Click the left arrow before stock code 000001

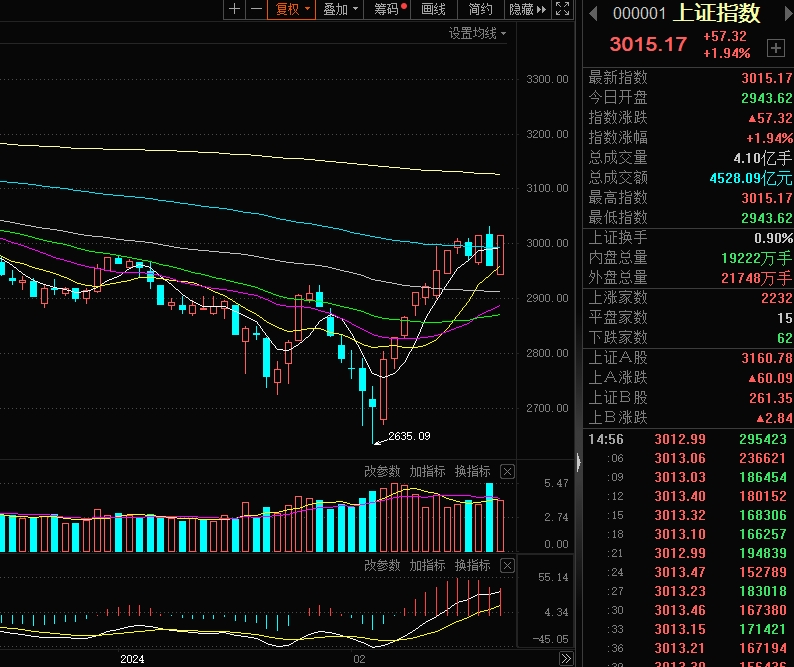[593, 13]
